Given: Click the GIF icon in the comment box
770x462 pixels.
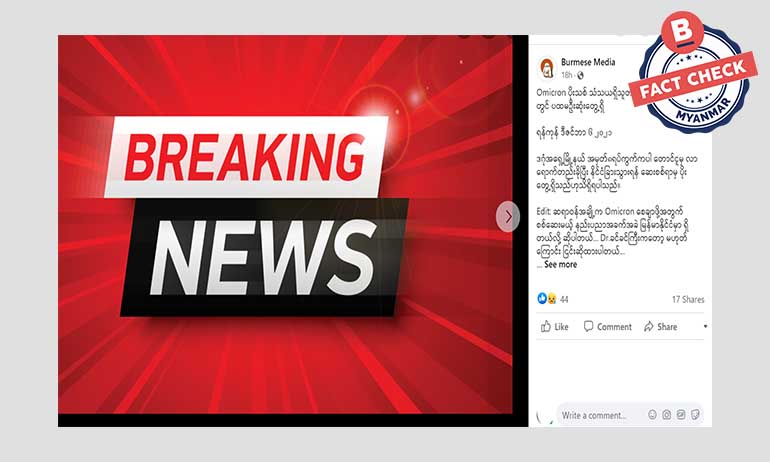Looking at the screenshot, I should (x=681, y=414).
